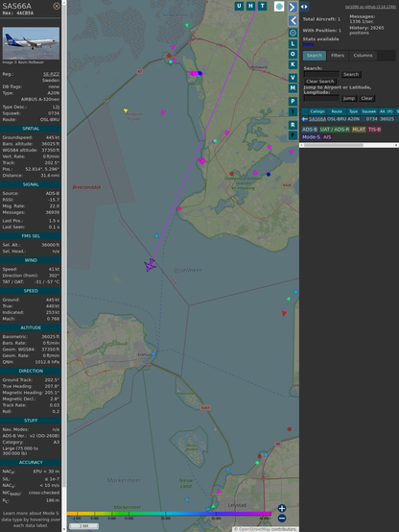Sort table by Alt. (ft) column header
Viewport: 399px width, 532px height.
click(x=386, y=111)
